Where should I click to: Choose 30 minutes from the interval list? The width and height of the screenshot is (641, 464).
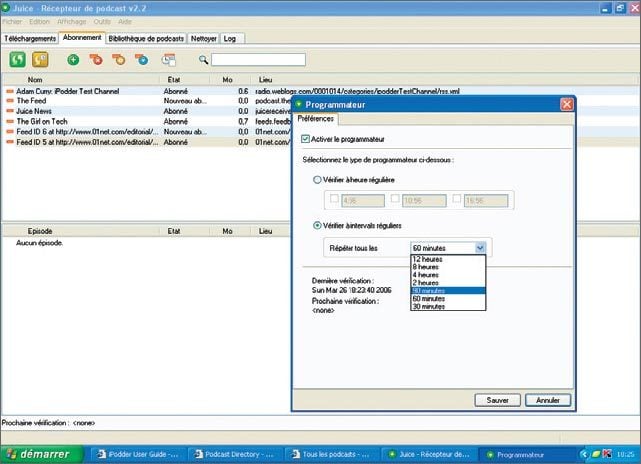(426, 306)
